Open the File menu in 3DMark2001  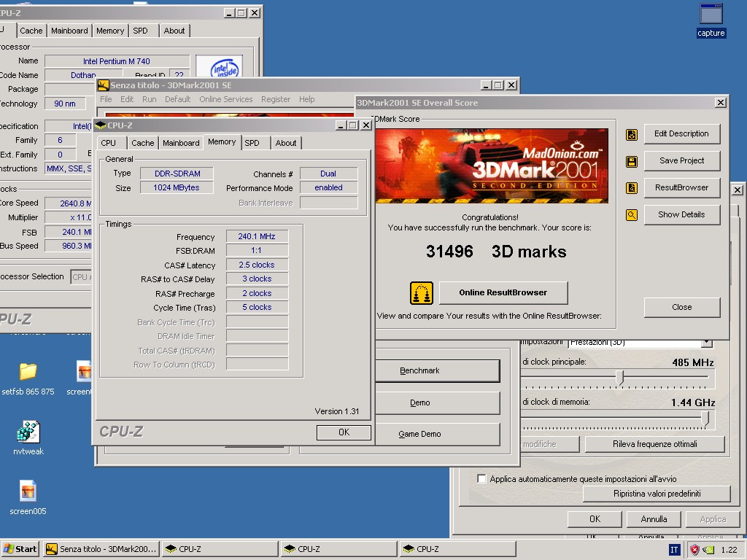pos(106,99)
